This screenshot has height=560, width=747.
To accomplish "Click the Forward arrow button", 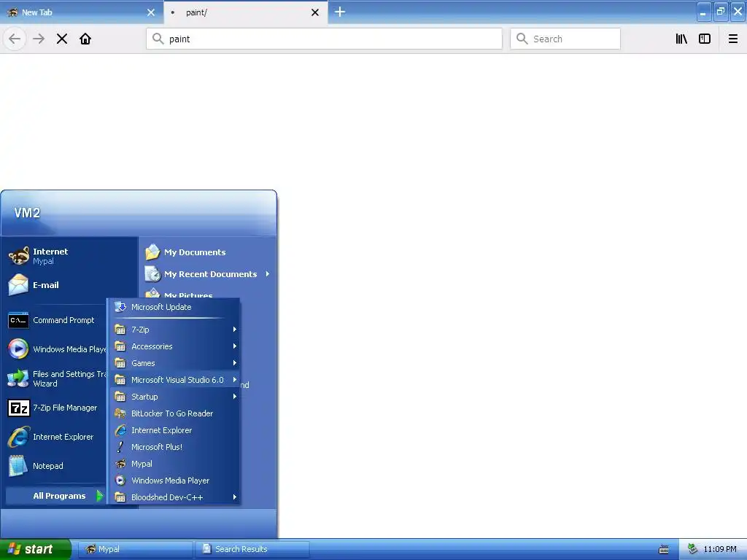I will (39, 39).
